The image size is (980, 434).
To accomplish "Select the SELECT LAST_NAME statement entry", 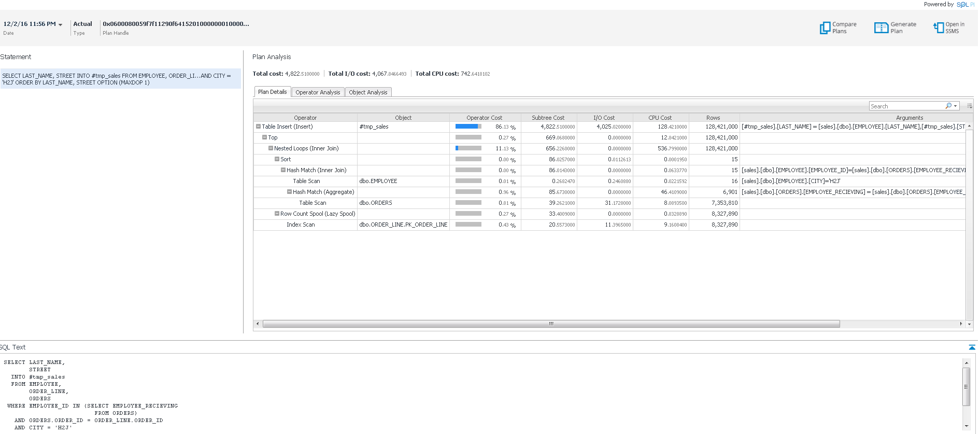I will (x=120, y=79).
